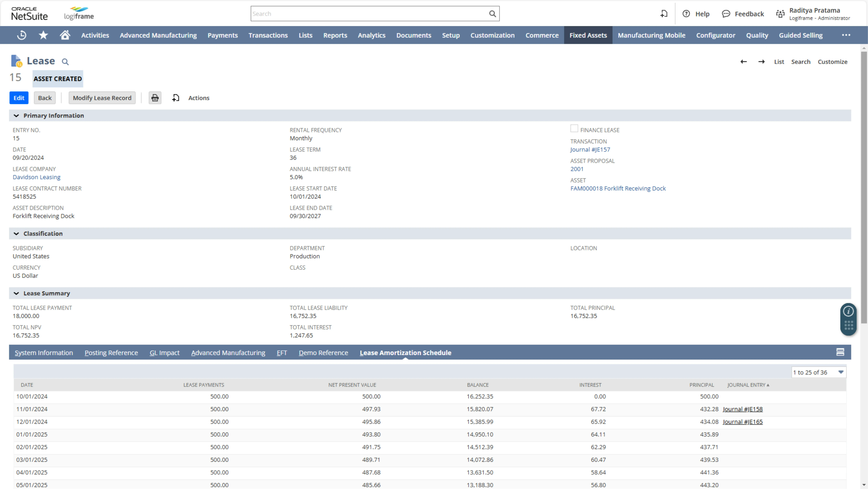
Task: Collapse the Lease Summary section
Action: pos(16,293)
